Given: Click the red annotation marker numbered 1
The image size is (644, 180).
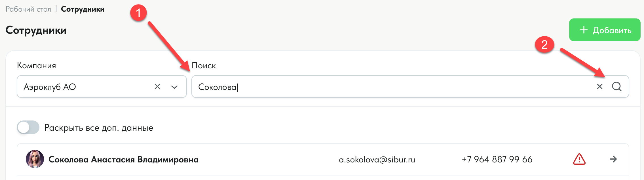Looking at the screenshot, I should [138, 13].
